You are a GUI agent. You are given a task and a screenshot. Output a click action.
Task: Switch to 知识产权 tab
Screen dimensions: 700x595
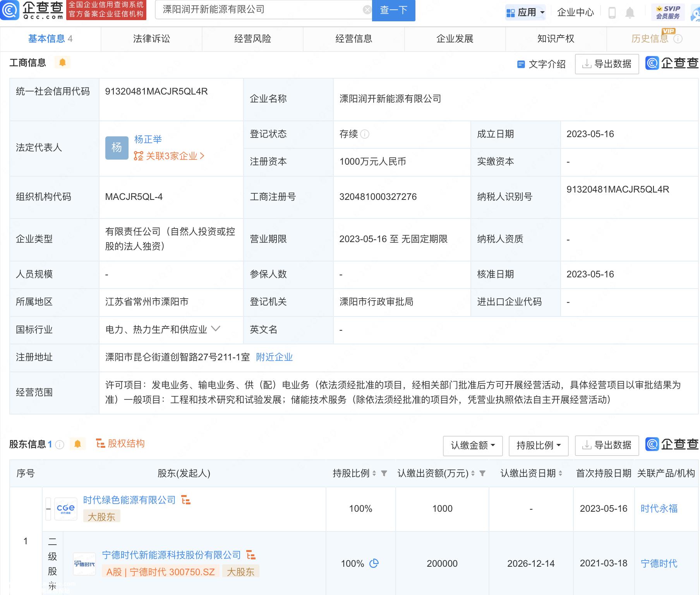pos(556,39)
